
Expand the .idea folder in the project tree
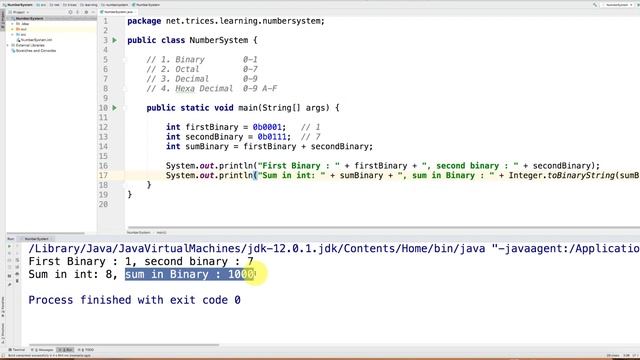coord(12,24)
